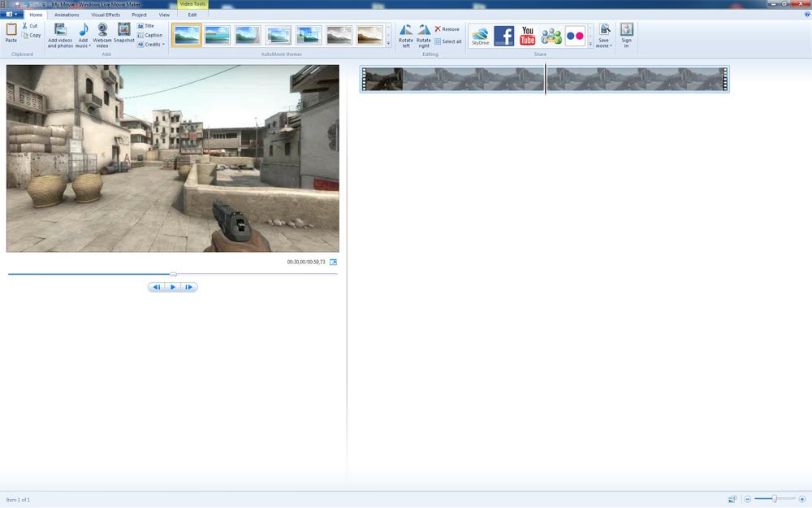Open the Save movie dropdown
This screenshot has height=508, width=812.
603,34
